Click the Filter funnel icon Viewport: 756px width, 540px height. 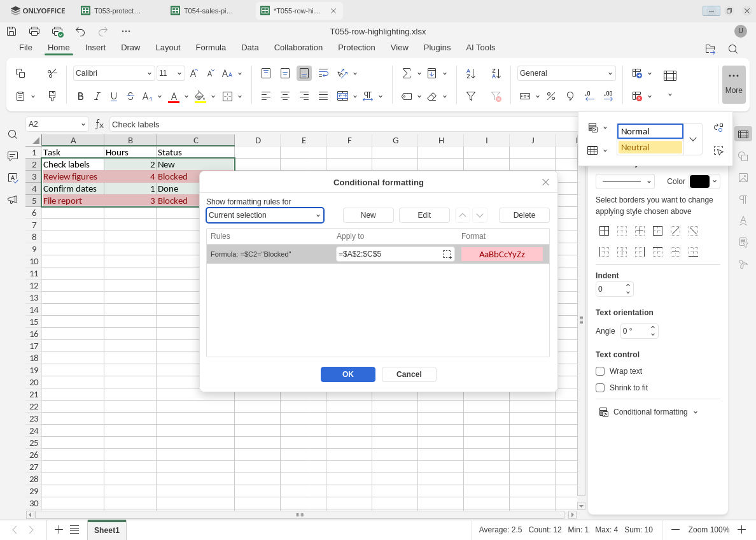coord(471,96)
